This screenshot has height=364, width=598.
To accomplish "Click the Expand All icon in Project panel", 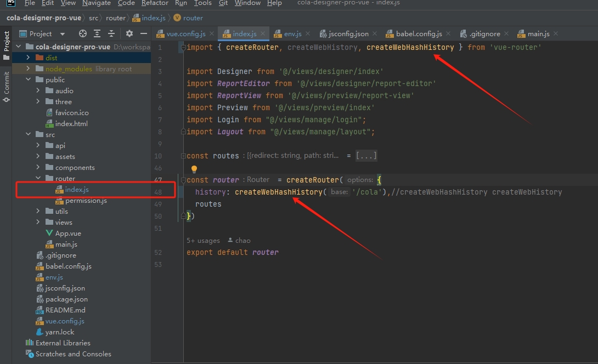I will tap(97, 34).
